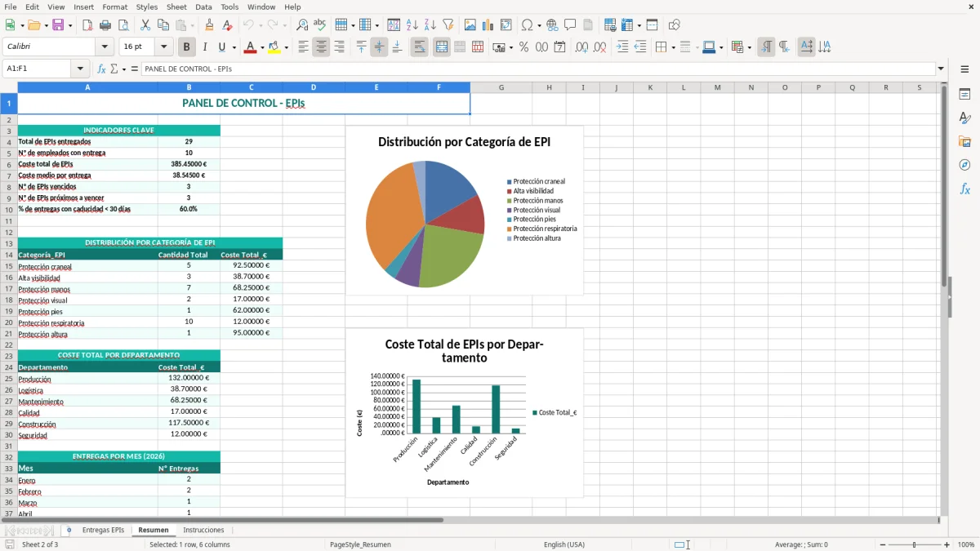
Task: Open Find & Replace
Action: [x=302, y=25]
